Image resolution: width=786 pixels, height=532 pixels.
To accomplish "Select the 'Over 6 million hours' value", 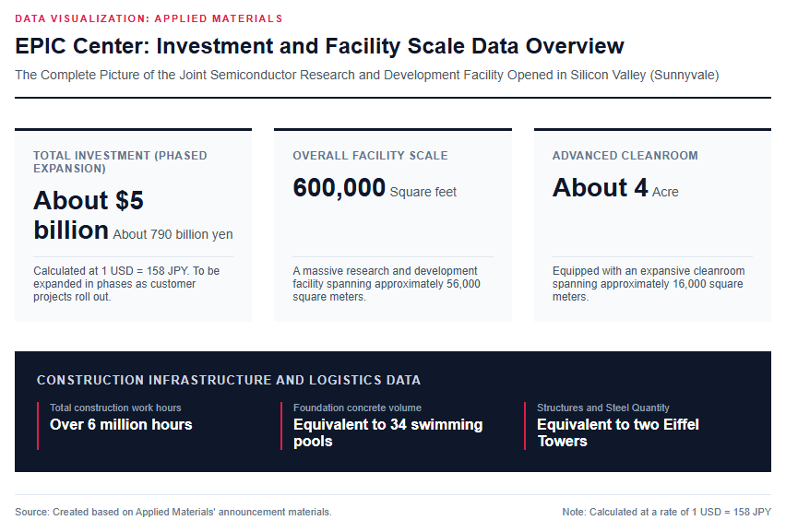I will click(x=121, y=424).
